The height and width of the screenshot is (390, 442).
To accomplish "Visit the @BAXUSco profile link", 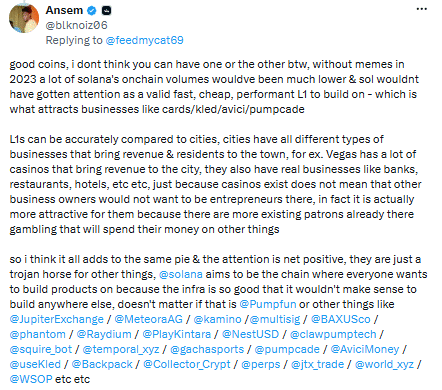I will (x=340, y=319).
